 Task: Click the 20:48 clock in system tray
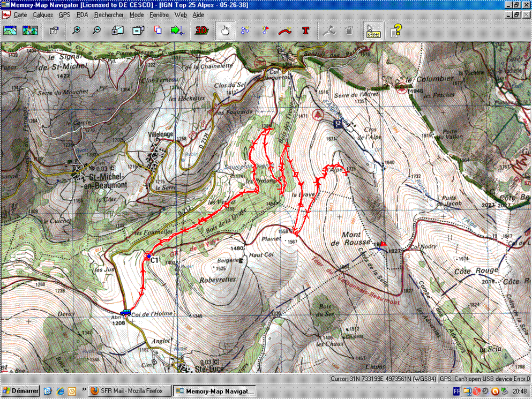coord(520,391)
